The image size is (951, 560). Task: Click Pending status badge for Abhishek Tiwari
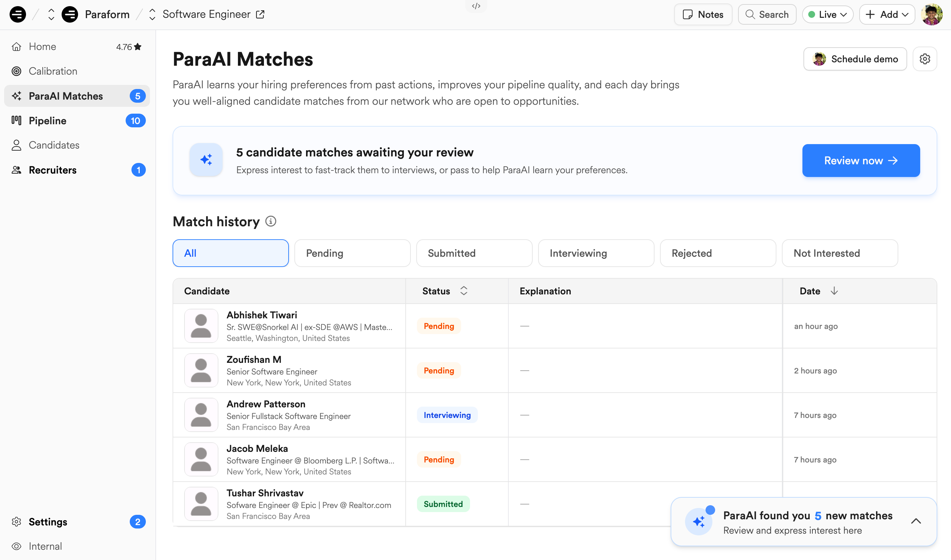click(439, 326)
